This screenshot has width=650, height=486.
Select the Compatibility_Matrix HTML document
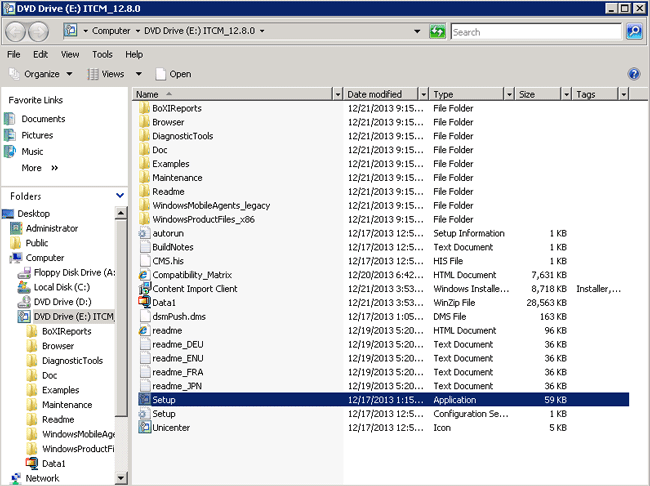191,275
